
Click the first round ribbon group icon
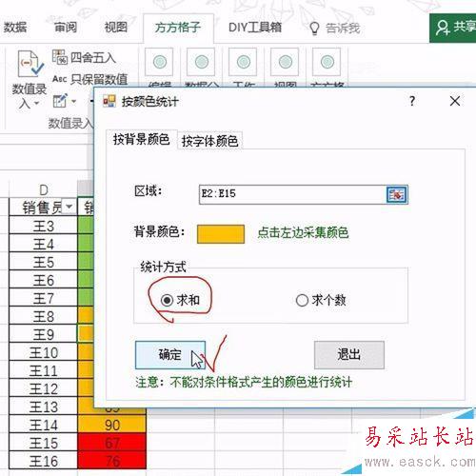coord(159,62)
